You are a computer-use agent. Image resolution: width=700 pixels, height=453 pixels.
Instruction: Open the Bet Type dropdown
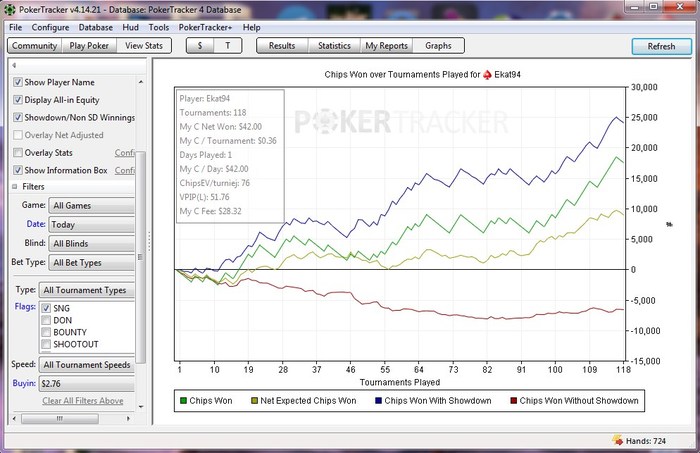tap(92, 263)
